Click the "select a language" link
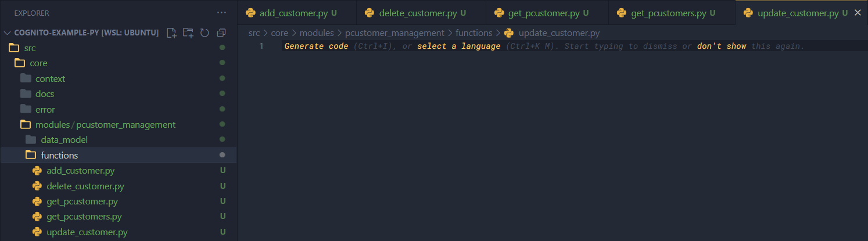 coord(458,46)
